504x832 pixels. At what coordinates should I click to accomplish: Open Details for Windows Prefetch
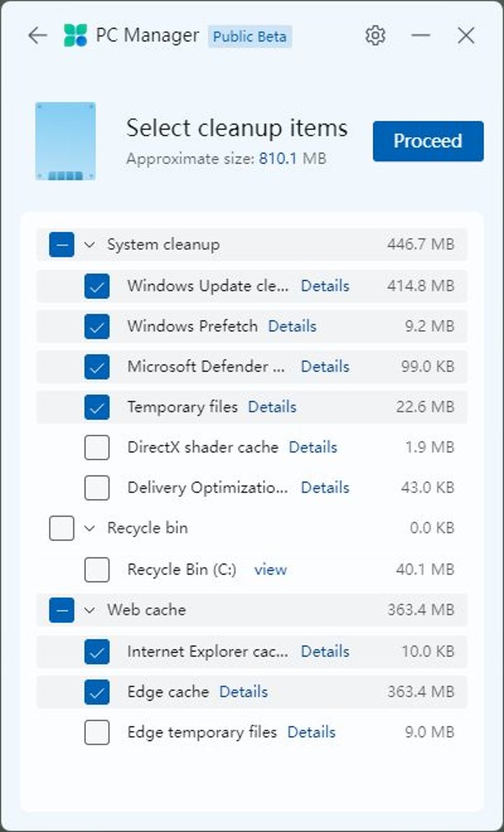(x=292, y=326)
